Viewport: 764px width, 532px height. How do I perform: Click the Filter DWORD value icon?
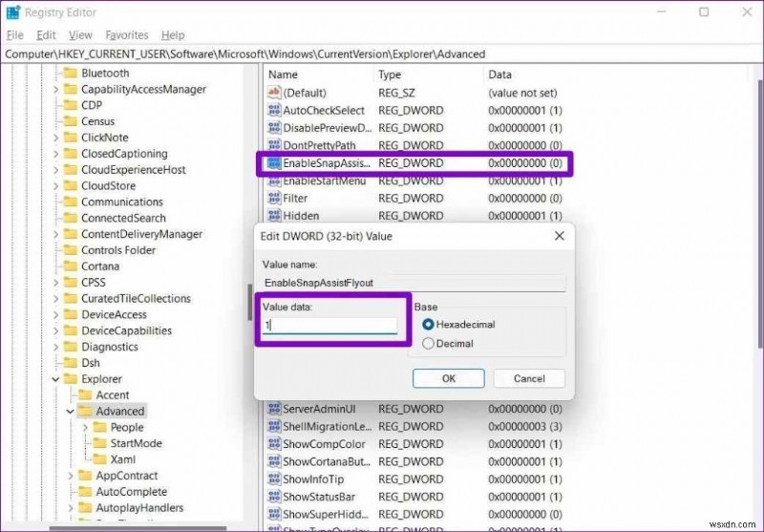tap(274, 198)
